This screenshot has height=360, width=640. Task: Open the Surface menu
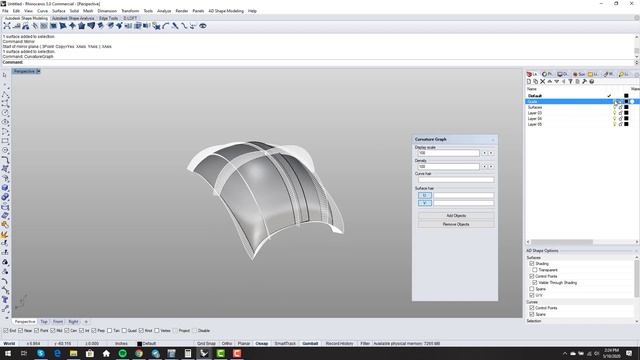click(x=59, y=11)
